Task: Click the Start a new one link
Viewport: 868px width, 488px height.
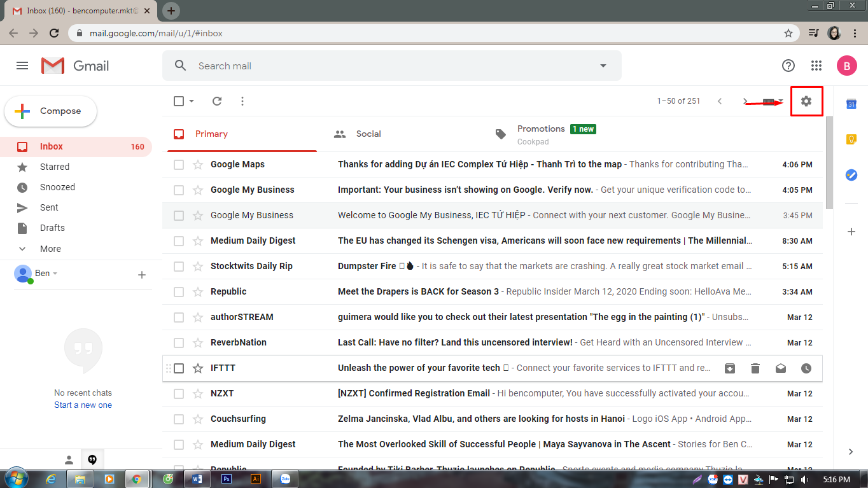Action: point(83,405)
